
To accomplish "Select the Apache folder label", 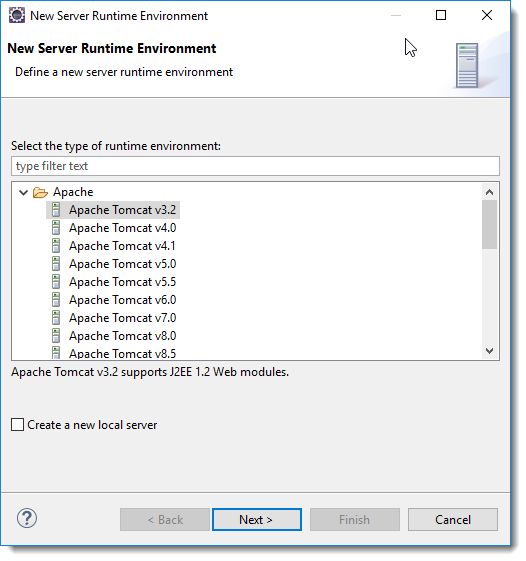I will pos(73,192).
